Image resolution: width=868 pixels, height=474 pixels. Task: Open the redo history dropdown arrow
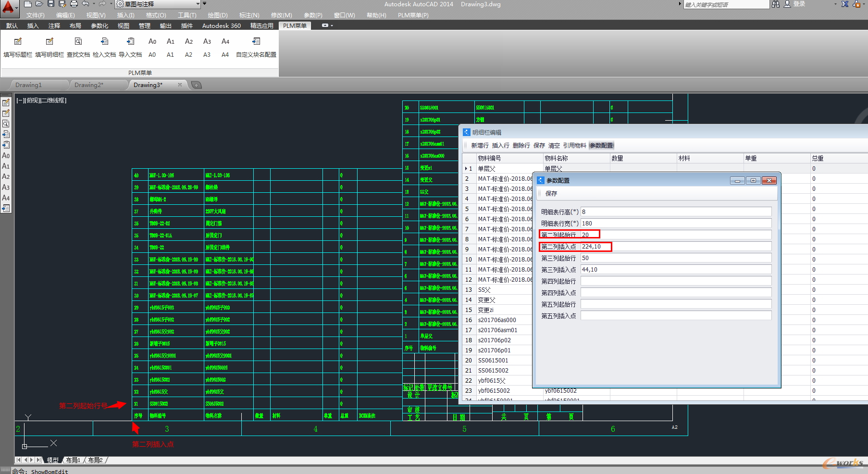coord(110,4)
